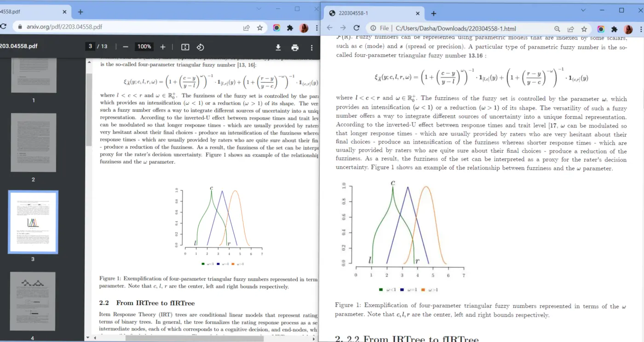This screenshot has height=342, width=644.
Task: Download the PDF from the viewer toolbar
Action: [x=278, y=47]
